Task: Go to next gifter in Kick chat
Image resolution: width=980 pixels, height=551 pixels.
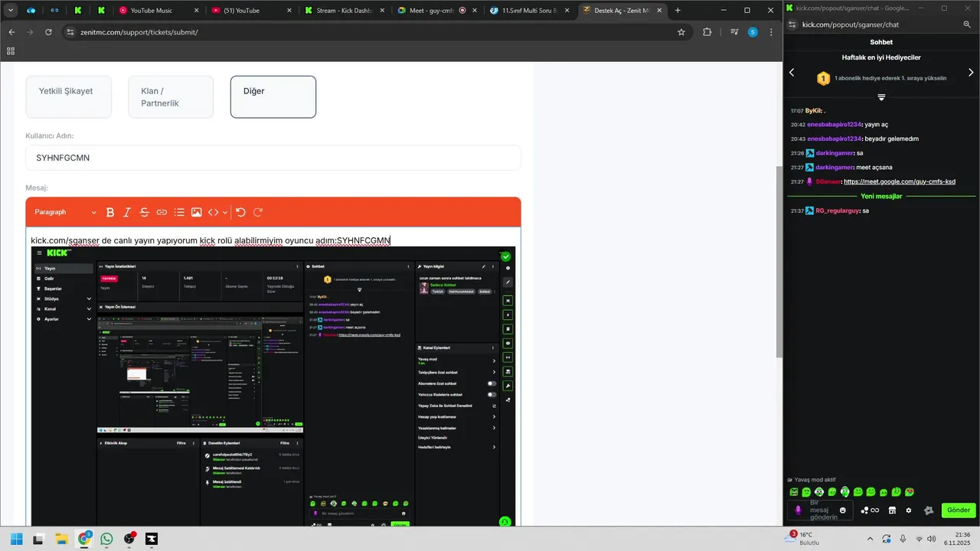Action: coord(971,72)
